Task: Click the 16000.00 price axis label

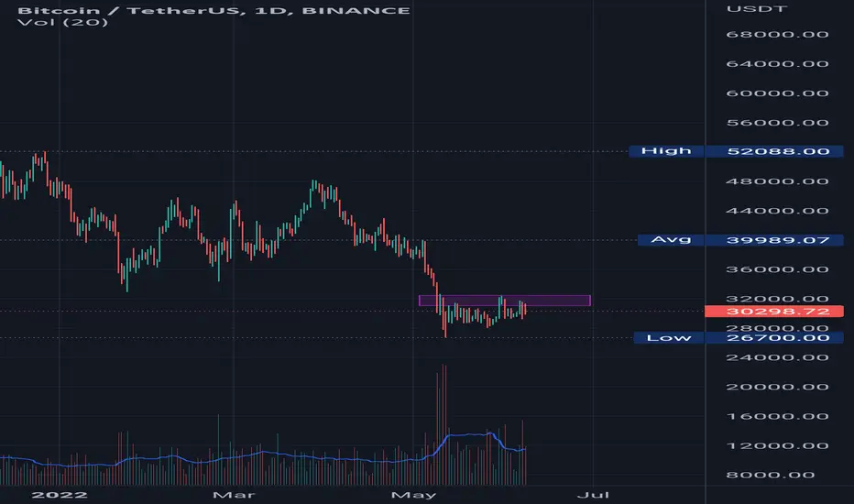Action: pos(777,416)
